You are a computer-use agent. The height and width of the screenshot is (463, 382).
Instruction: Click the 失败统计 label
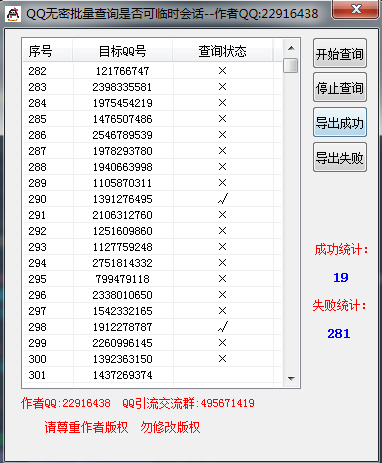[339, 305]
